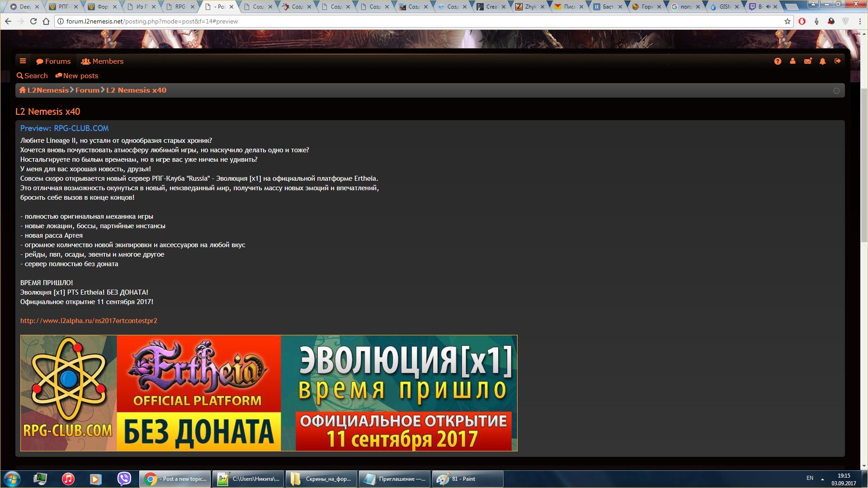Open the notifications bell icon
The image size is (868, 488).
click(x=823, y=61)
